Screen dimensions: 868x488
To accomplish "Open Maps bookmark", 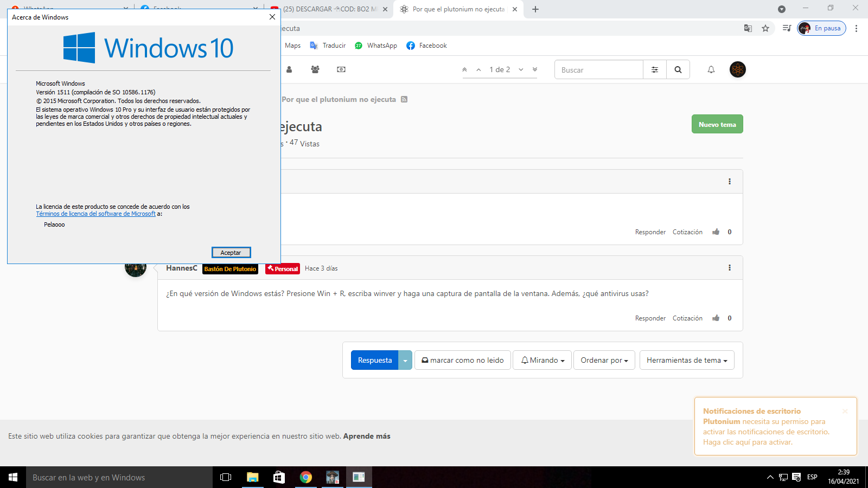I will (292, 46).
